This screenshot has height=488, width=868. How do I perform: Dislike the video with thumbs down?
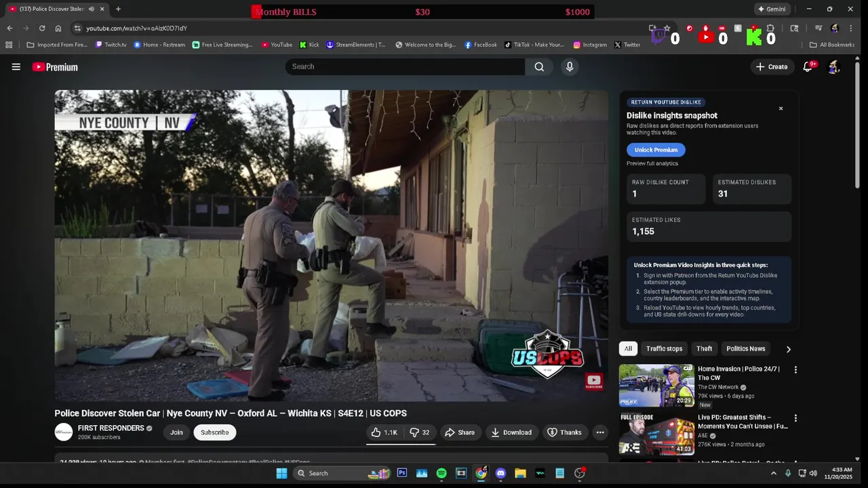(x=420, y=432)
